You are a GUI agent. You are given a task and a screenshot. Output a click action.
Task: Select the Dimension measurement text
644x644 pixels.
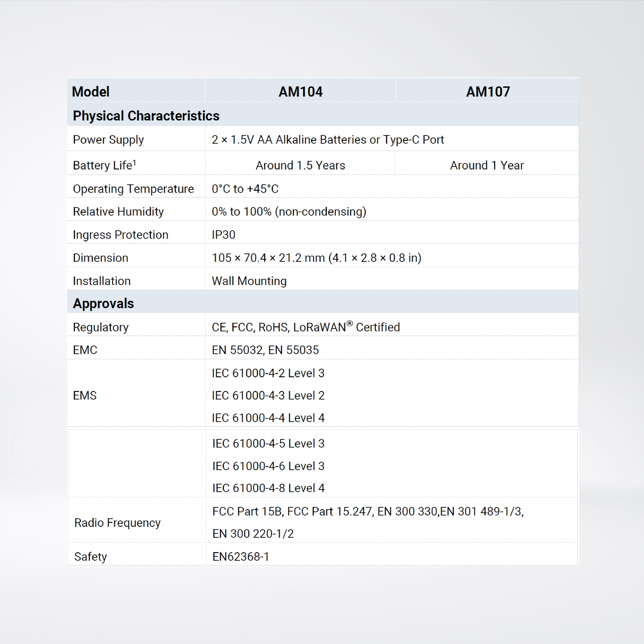pyautogui.click(x=317, y=258)
